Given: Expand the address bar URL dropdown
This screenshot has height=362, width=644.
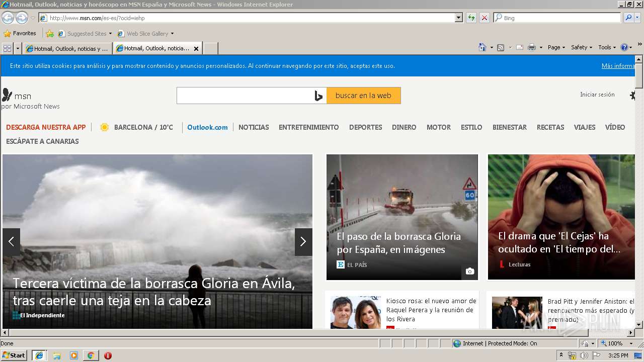Looking at the screenshot, I should (x=459, y=18).
